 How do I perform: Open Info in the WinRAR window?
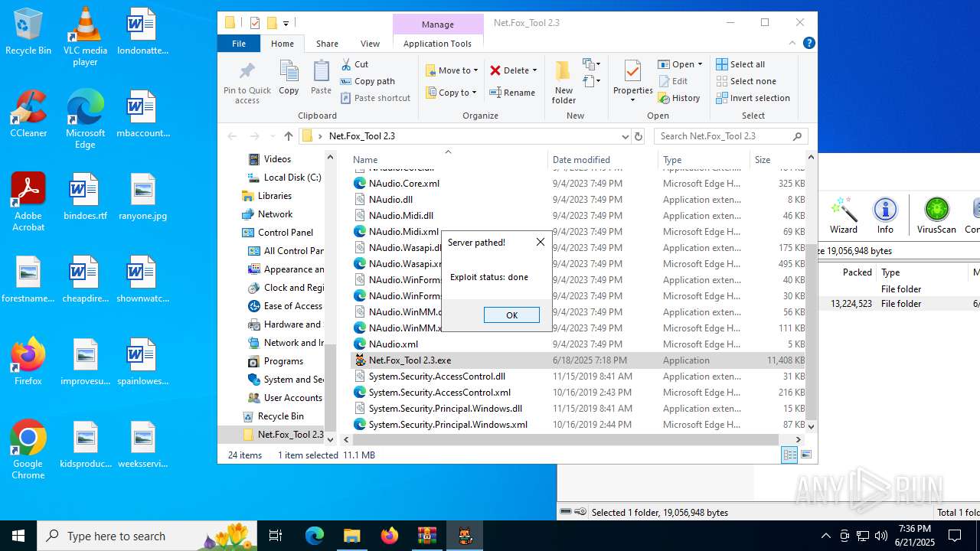point(885,215)
